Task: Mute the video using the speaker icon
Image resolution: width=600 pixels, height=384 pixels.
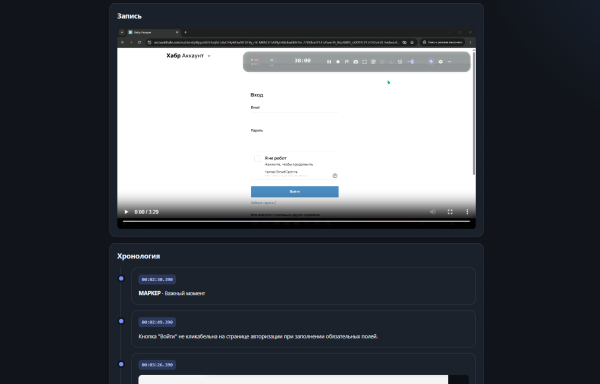Action: pos(433,212)
